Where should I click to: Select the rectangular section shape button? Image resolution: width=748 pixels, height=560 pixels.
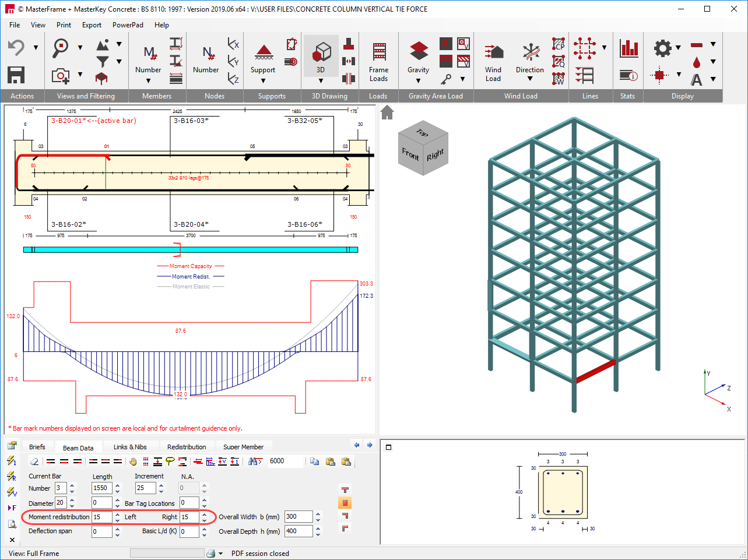[x=345, y=503]
